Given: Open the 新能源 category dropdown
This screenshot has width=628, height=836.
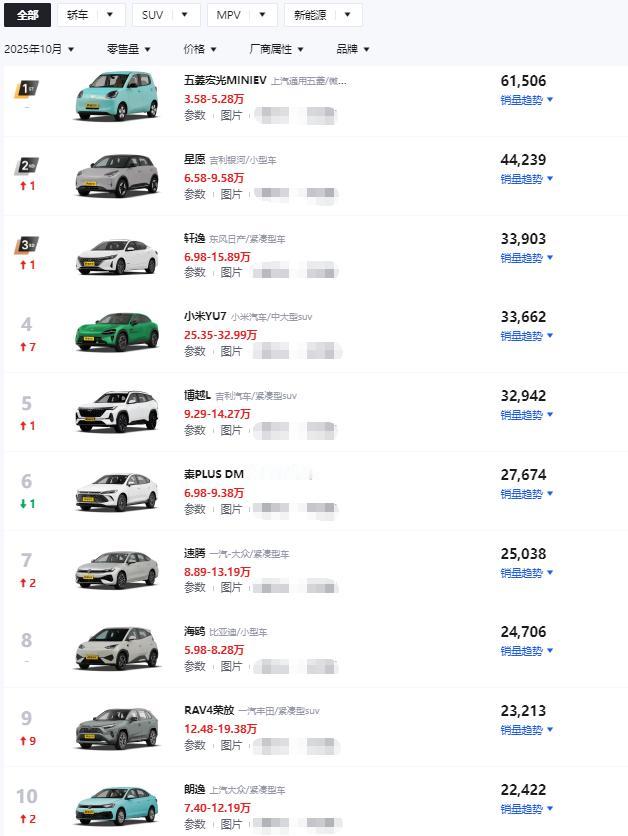Looking at the screenshot, I should click(x=310, y=15).
